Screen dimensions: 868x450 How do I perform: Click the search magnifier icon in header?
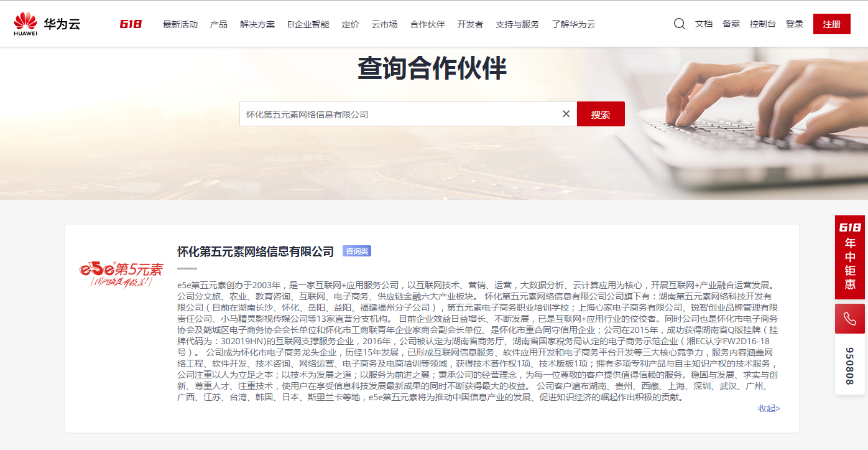point(680,24)
